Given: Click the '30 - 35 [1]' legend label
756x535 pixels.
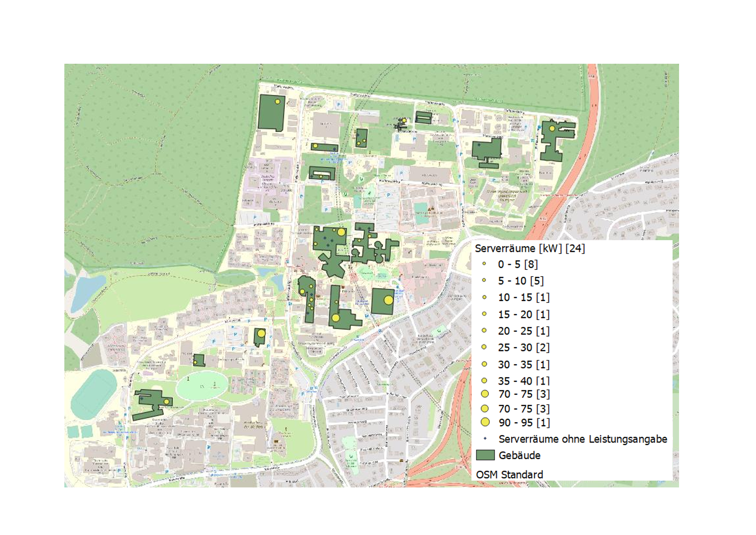Looking at the screenshot, I should 524,364.
